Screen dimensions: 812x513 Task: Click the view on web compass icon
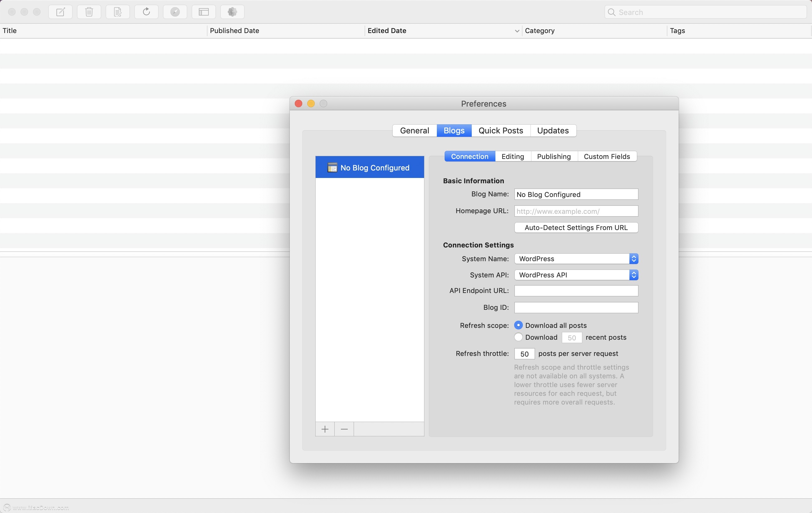click(x=175, y=12)
